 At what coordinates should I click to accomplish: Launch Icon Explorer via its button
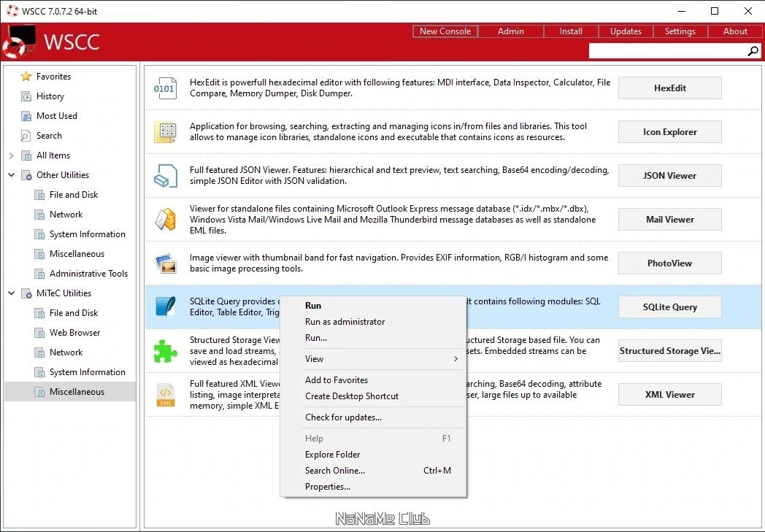tap(670, 132)
